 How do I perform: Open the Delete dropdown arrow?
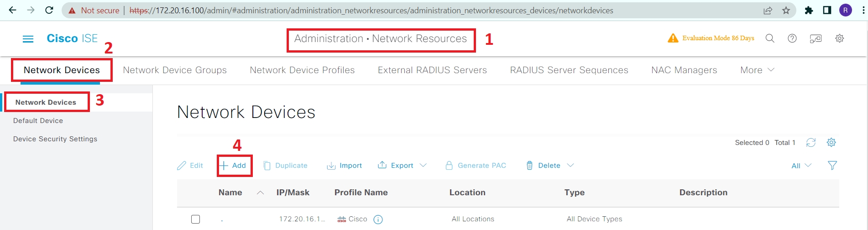(570, 166)
